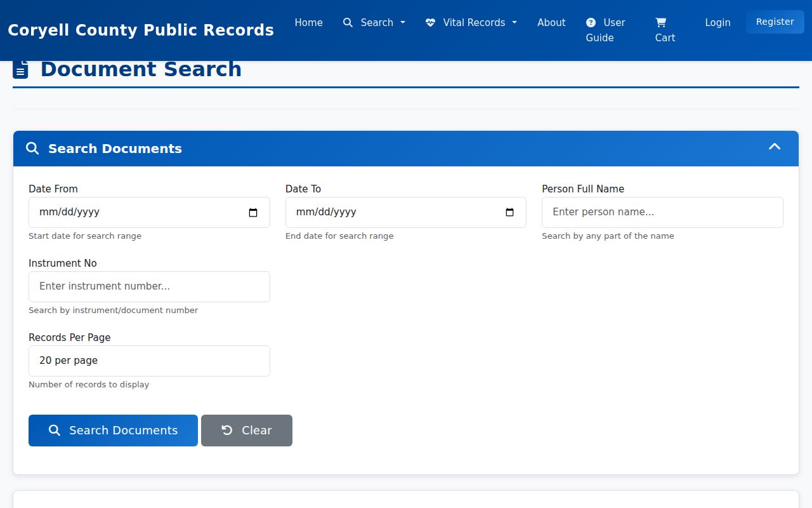Click the Register button
Image resolution: width=812 pixels, height=508 pixels.
[775, 22]
